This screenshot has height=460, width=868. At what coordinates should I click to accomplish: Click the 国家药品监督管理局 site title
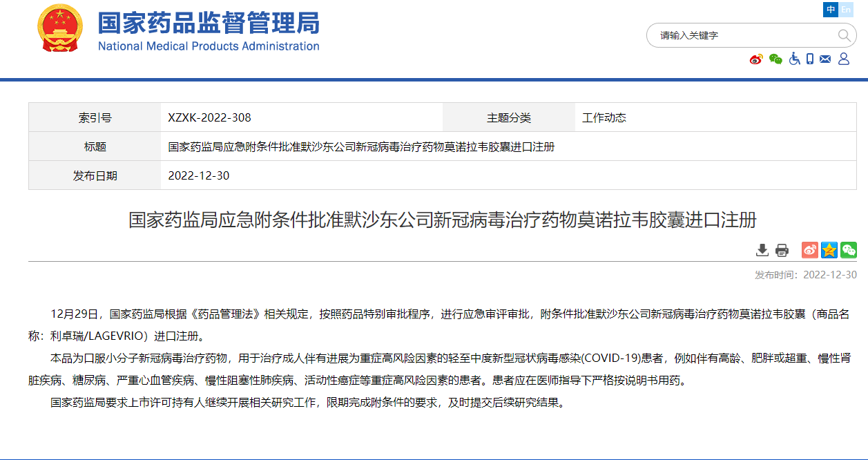209,23
